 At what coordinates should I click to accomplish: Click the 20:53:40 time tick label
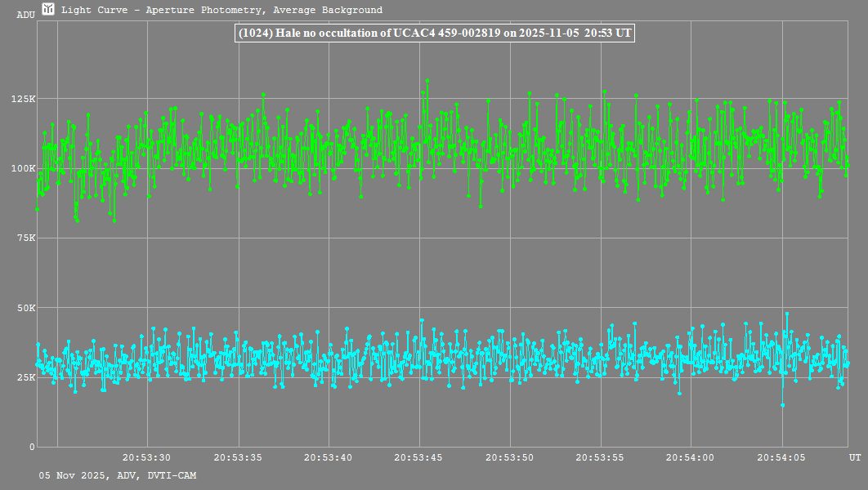(x=329, y=458)
